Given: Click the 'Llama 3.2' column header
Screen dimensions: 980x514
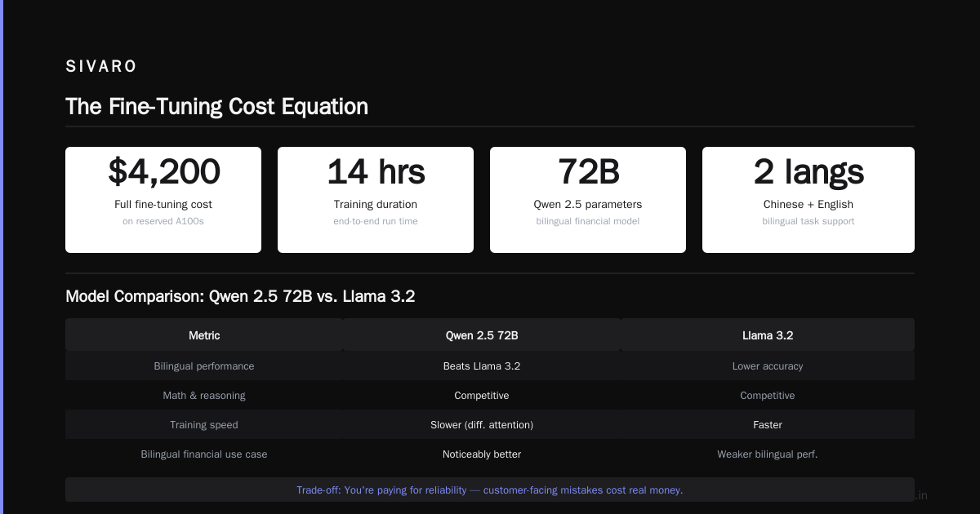Looking at the screenshot, I should click(x=768, y=335).
